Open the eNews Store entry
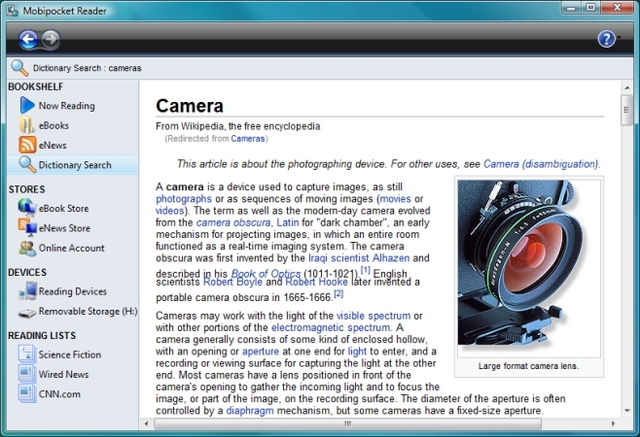Screen dimensions: 640x437 point(64,228)
